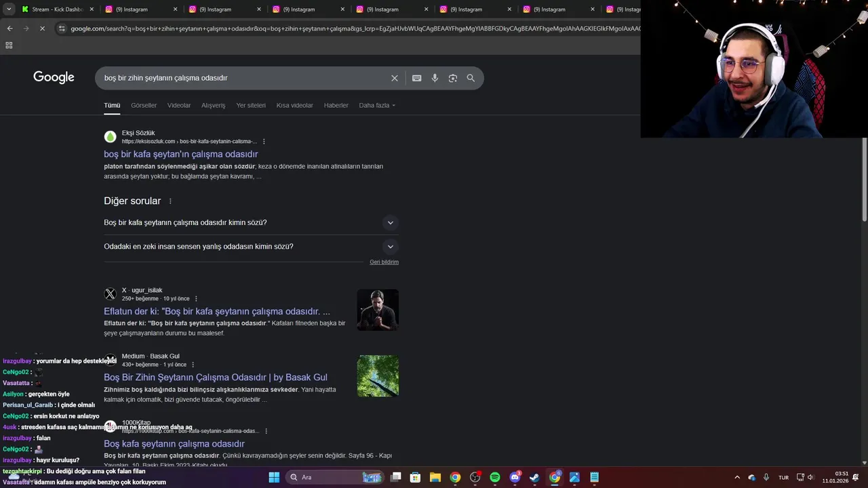Image resolution: width=868 pixels, height=488 pixels.
Task: Open the volume control in the tray
Action: point(810,477)
